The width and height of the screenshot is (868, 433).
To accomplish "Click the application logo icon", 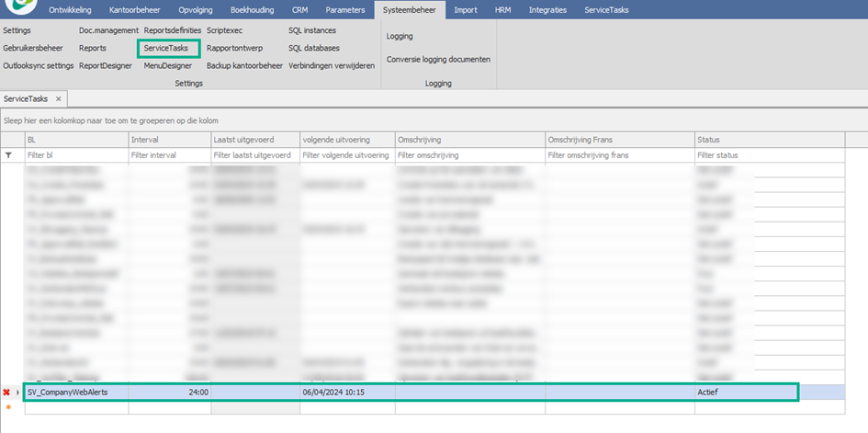I will tap(19, 6).
